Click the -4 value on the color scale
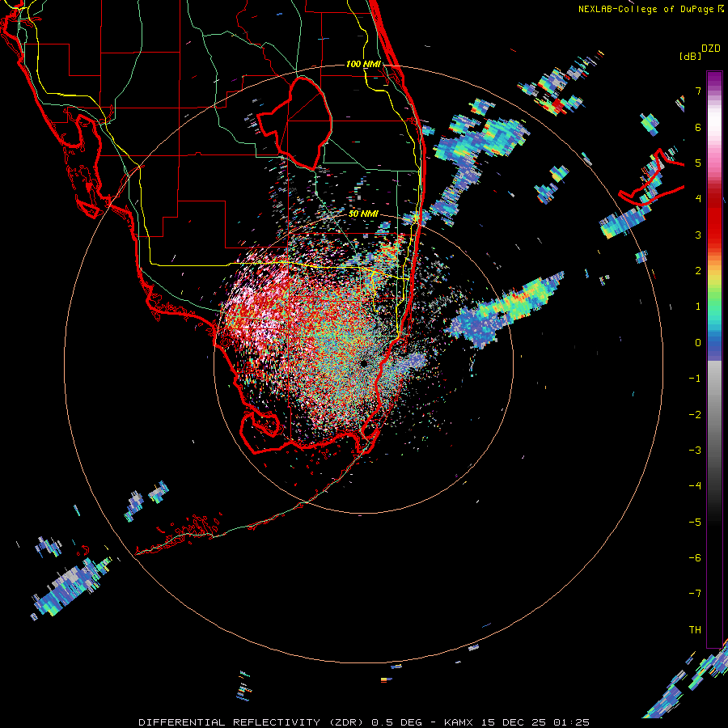The width and height of the screenshot is (728, 728). point(695,486)
